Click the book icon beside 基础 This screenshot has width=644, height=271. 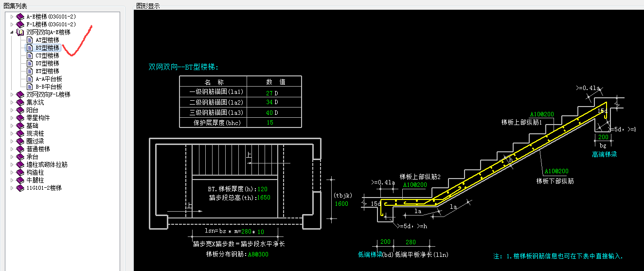[x=20, y=126]
